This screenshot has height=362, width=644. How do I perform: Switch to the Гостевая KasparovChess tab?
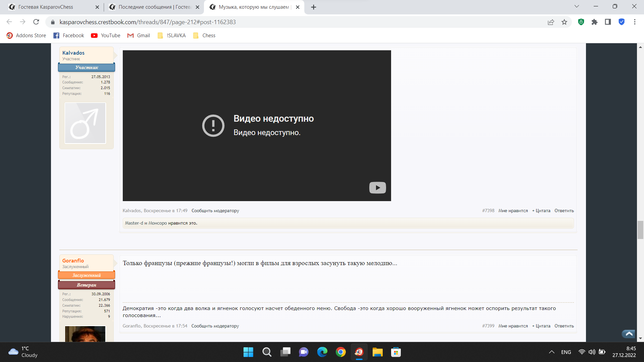coord(46,7)
